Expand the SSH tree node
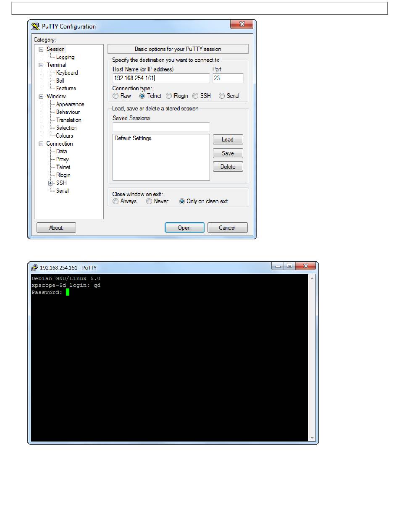Image resolution: width=399 pixels, height=532 pixels. (x=51, y=183)
